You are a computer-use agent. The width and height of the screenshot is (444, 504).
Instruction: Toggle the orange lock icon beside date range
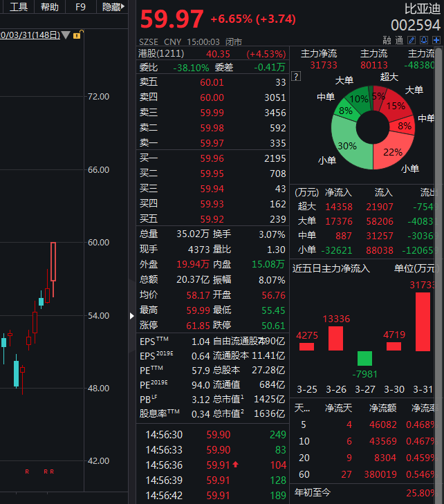pyautogui.click(x=78, y=35)
